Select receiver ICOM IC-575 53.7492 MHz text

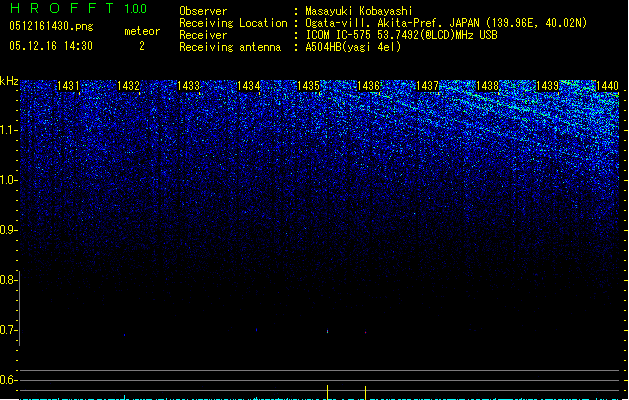click(401, 35)
